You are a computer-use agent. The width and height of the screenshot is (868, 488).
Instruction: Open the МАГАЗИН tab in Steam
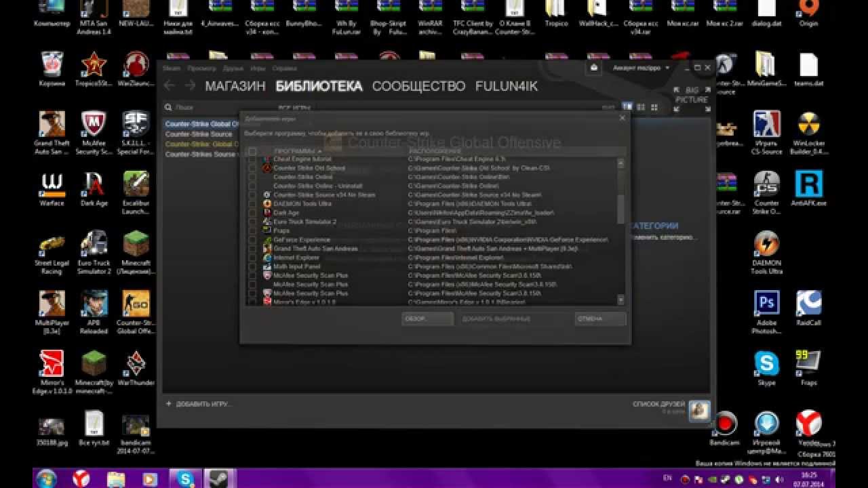click(235, 86)
